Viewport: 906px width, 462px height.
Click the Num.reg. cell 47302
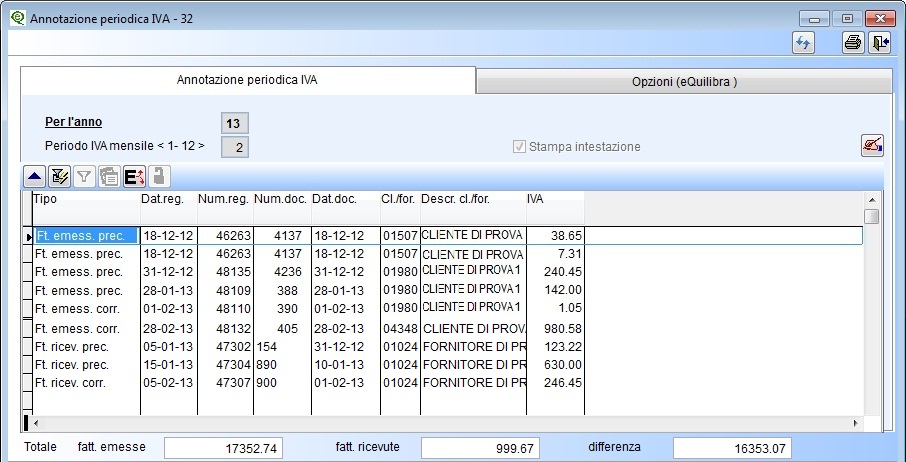(x=225, y=346)
